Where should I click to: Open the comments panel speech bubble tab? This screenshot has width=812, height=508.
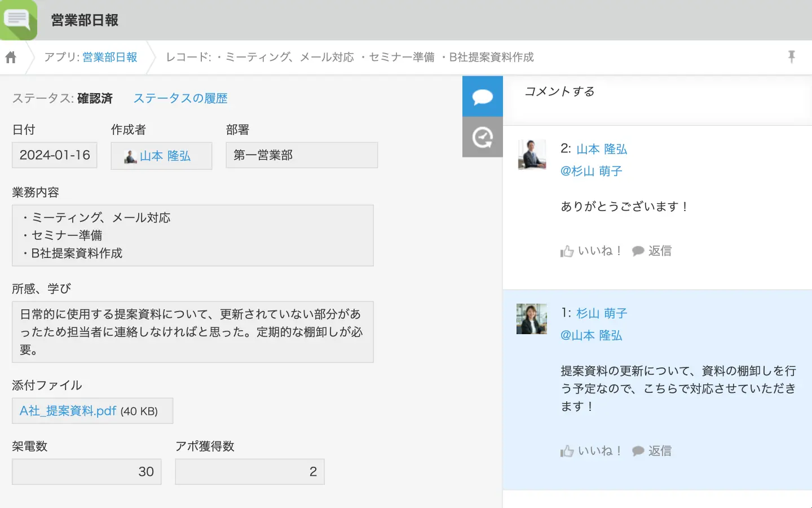click(x=482, y=97)
